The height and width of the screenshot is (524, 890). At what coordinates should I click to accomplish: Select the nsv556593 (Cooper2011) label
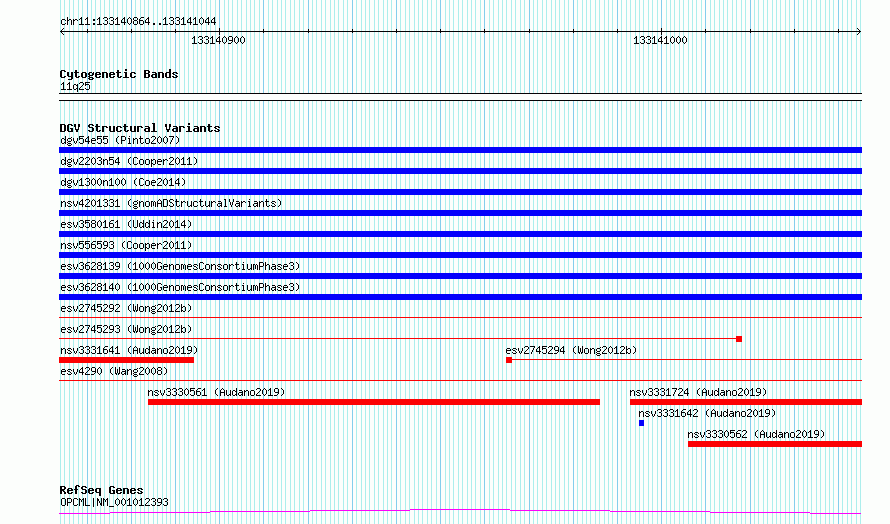point(126,245)
